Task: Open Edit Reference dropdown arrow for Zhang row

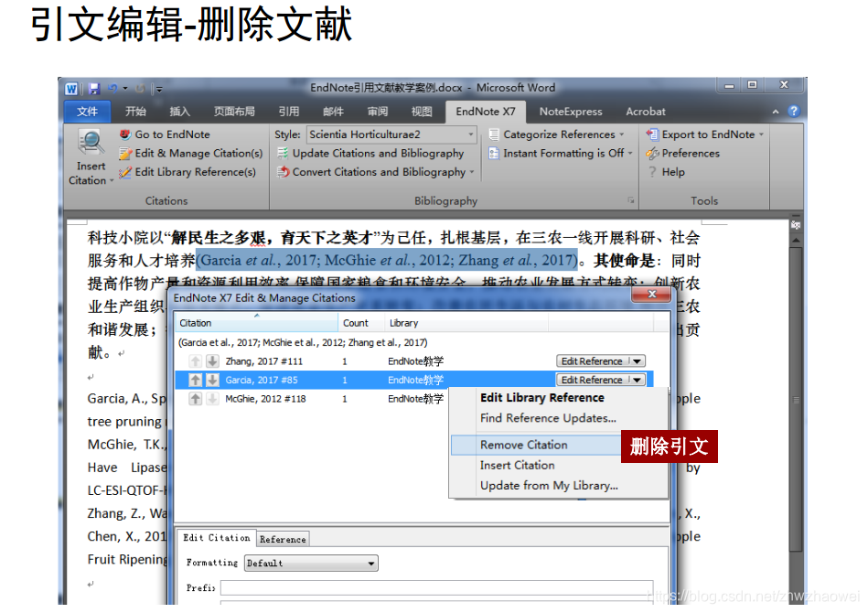Action: coord(638,361)
